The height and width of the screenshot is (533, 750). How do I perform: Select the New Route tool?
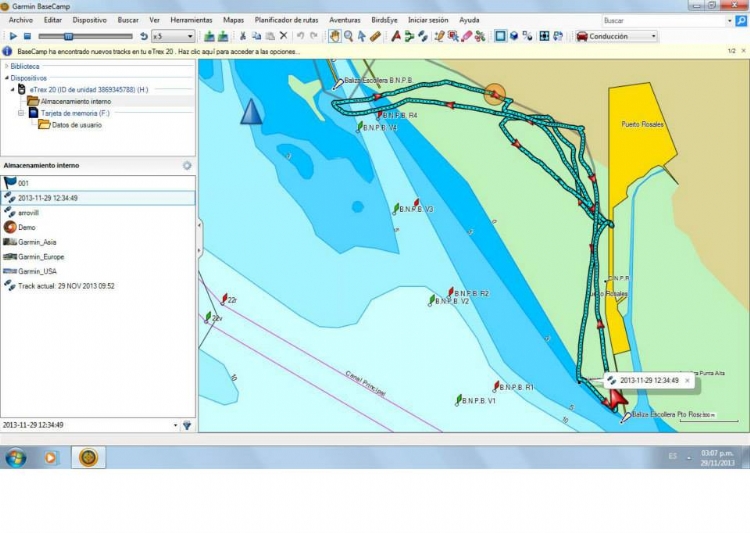click(x=409, y=36)
